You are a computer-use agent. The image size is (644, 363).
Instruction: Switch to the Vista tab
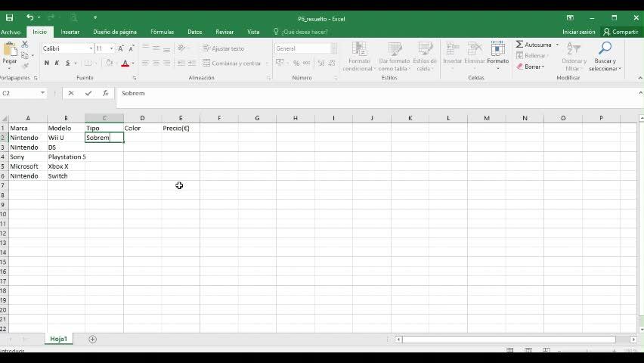click(253, 32)
